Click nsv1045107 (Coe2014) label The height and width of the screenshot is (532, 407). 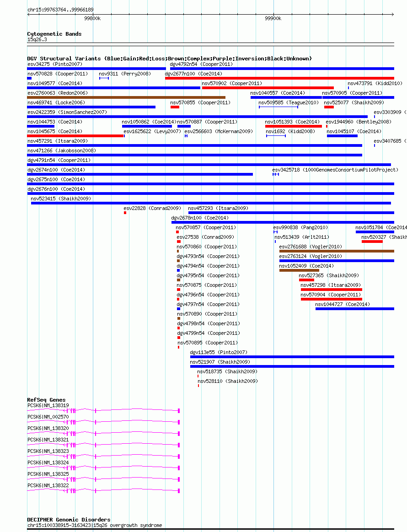(x=354, y=131)
